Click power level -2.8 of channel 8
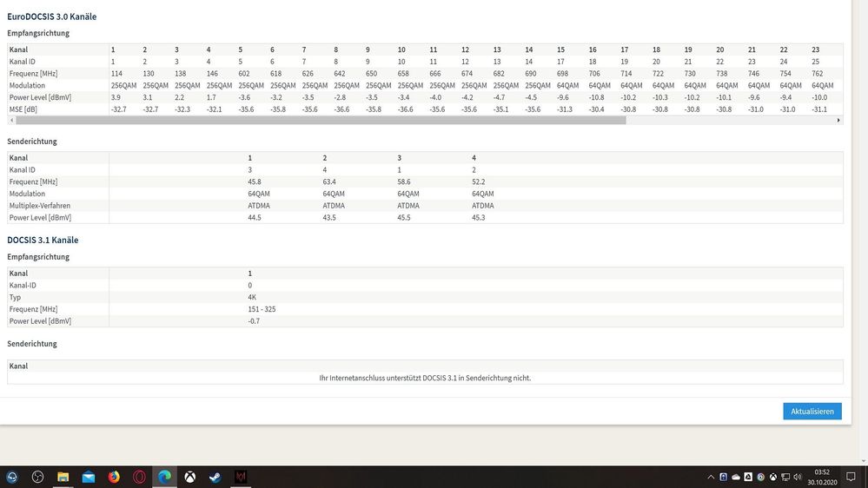The height and width of the screenshot is (488, 868). [341, 97]
